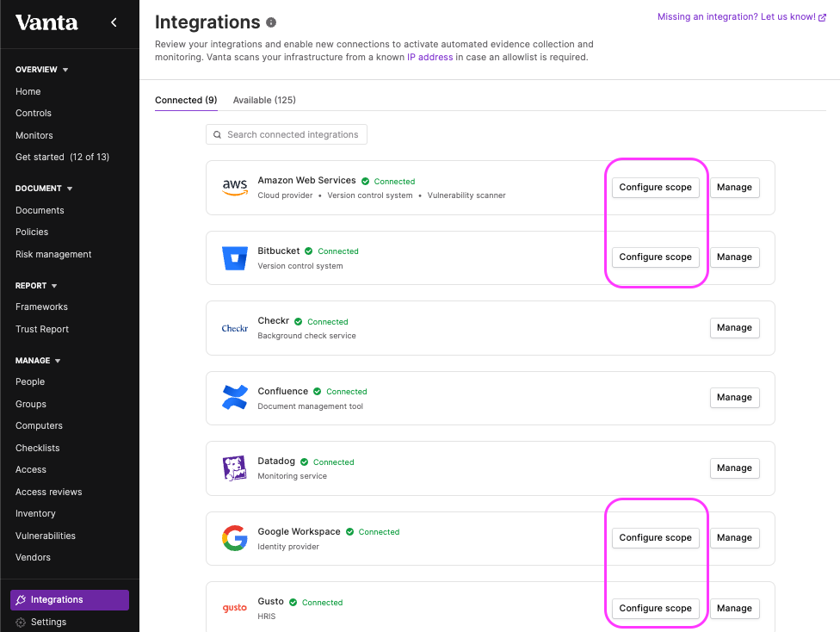Click the Checkr logo icon
The height and width of the screenshot is (632, 840).
[235, 328]
